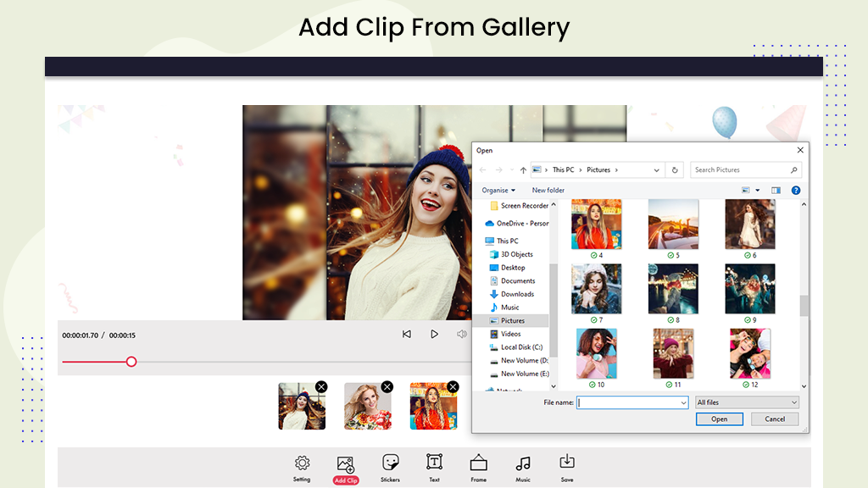The width and height of the screenshot is (868, 488).
Task: Select picture 11 thumbnail
Action: pyautogui.click(x=673, y=353)
